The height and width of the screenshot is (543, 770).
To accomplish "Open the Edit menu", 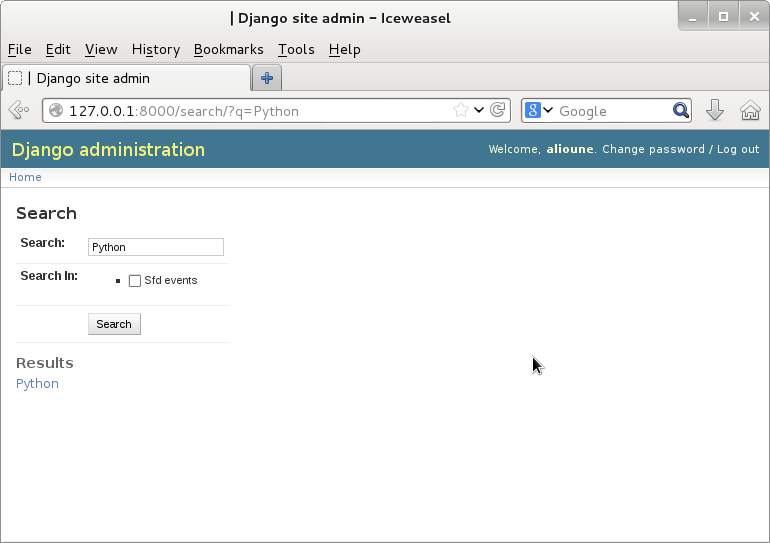I will click(x=58, y=50).
